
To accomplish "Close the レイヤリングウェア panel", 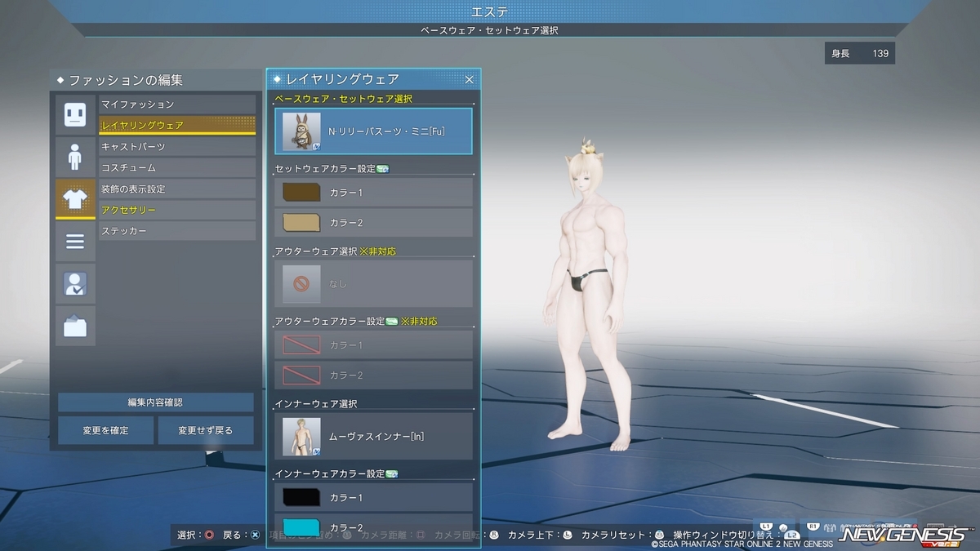I will point(470,79).
